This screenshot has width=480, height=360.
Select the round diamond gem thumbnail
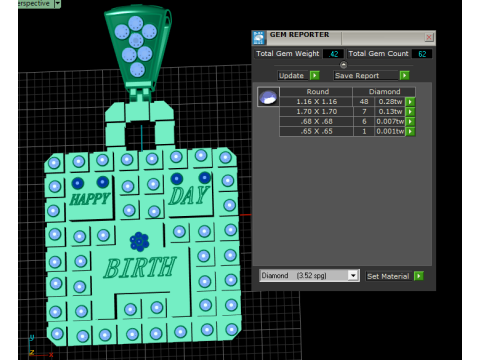pyautogui.click(x=268, y=97)
